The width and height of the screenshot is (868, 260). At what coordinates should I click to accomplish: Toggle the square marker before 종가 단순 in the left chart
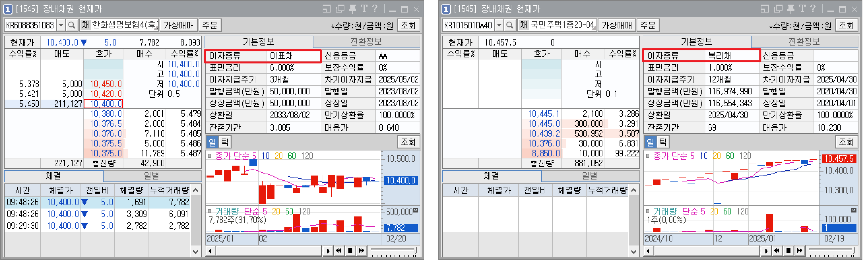209,156
